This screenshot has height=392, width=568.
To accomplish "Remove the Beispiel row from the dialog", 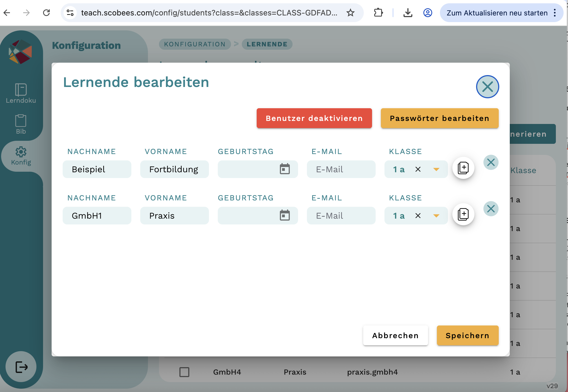I will (x=491, y=162).
